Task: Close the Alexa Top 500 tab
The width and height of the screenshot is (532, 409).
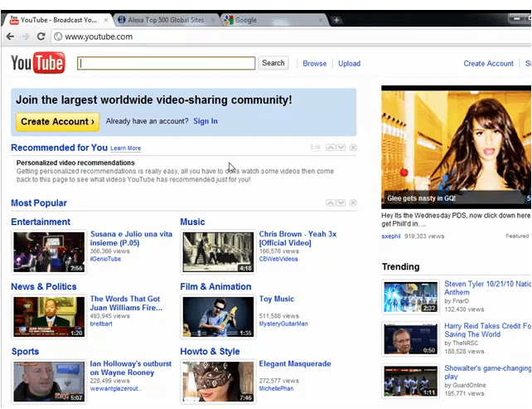Action: point(213,21)
